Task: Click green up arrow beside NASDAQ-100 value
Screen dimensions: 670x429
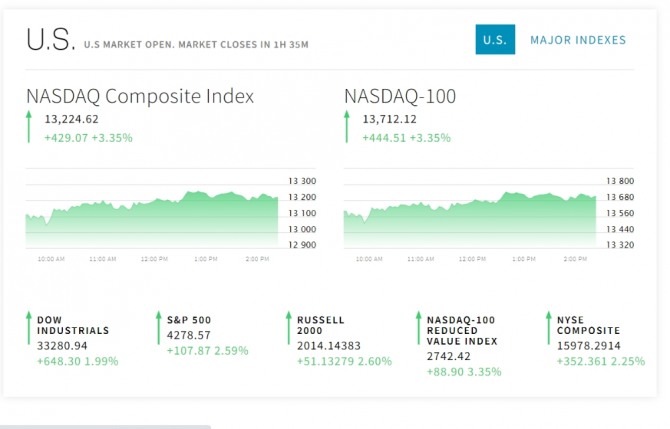Action: click(x=348, y=127)
